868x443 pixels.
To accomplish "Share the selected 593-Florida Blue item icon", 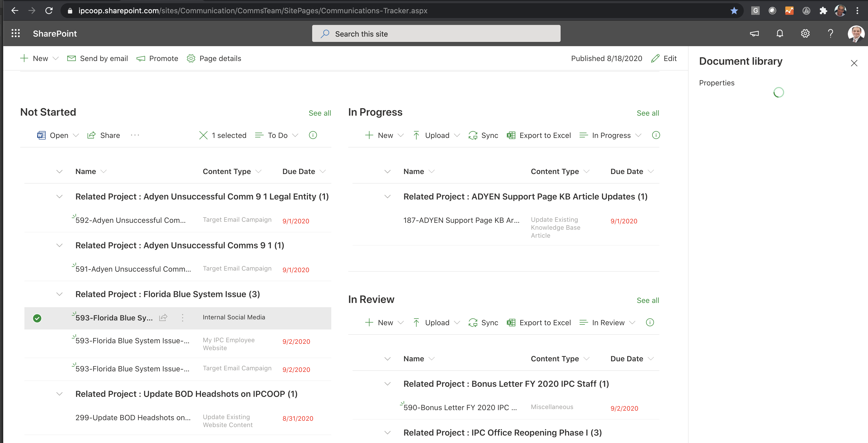I will [164, 318].
